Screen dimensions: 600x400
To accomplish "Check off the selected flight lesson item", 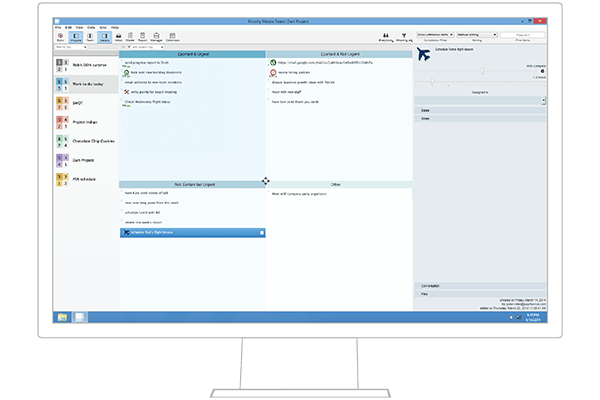I will [x=262, y=233].
